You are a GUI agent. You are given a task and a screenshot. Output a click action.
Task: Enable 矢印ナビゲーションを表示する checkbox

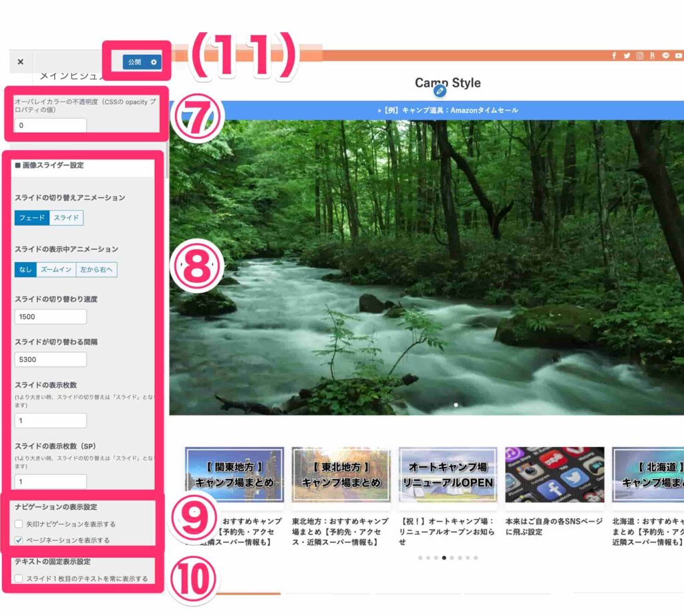coord(19,524)
